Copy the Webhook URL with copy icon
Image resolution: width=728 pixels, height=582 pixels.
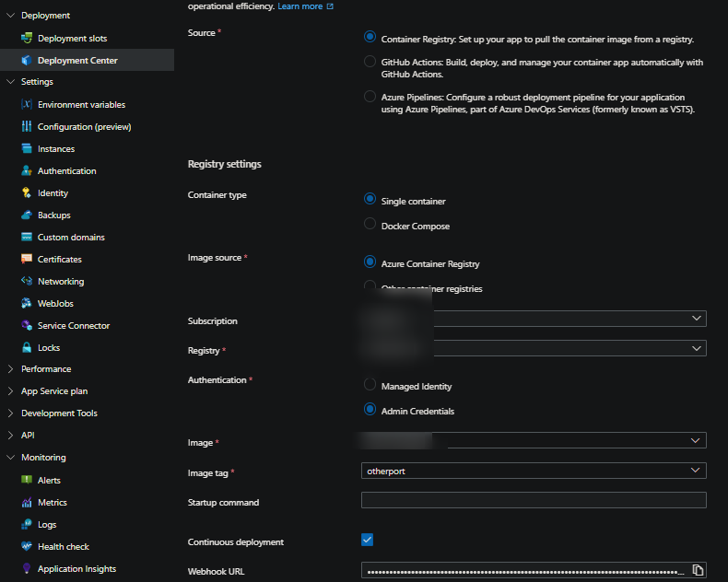pos(698,570)
